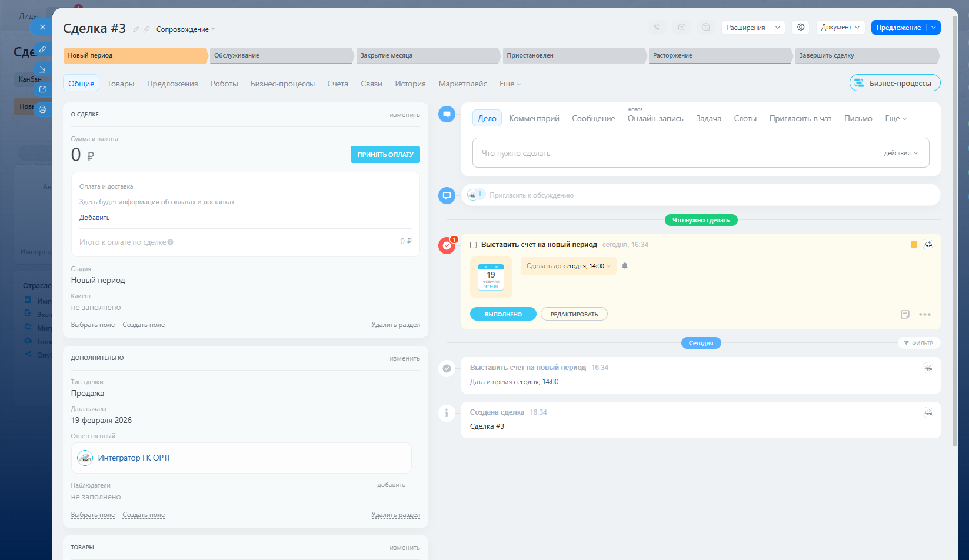This screenshot has width=969, height=560.
Task: Switch to the Товары tab
Action: (121, 84)
